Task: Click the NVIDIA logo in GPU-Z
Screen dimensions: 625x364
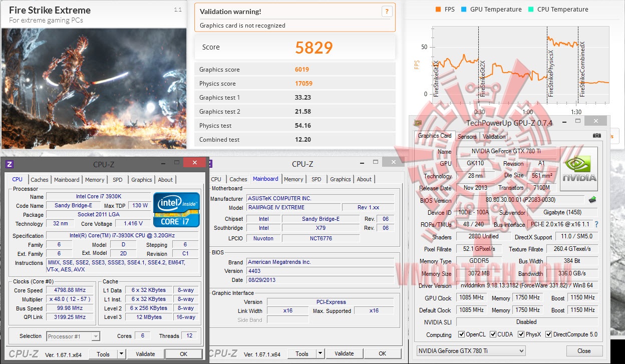Action: coord(579,169)
